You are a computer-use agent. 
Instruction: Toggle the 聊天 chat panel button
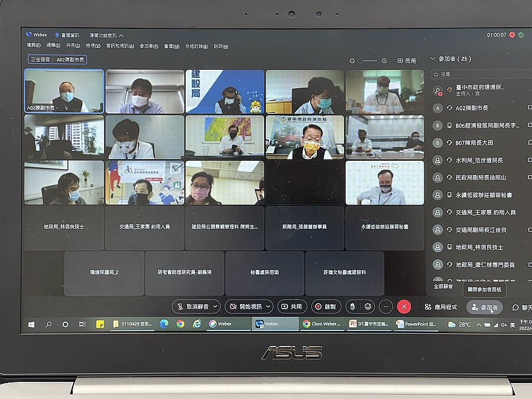523,307
